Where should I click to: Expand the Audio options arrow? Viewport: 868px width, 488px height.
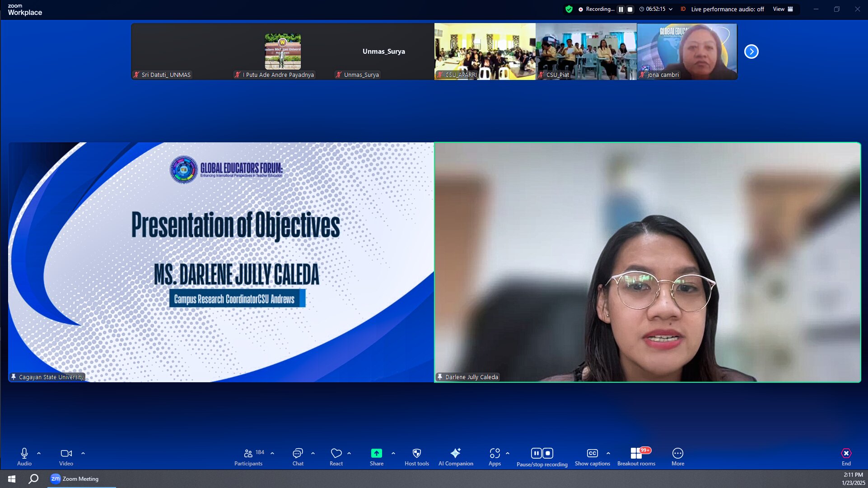39,453
